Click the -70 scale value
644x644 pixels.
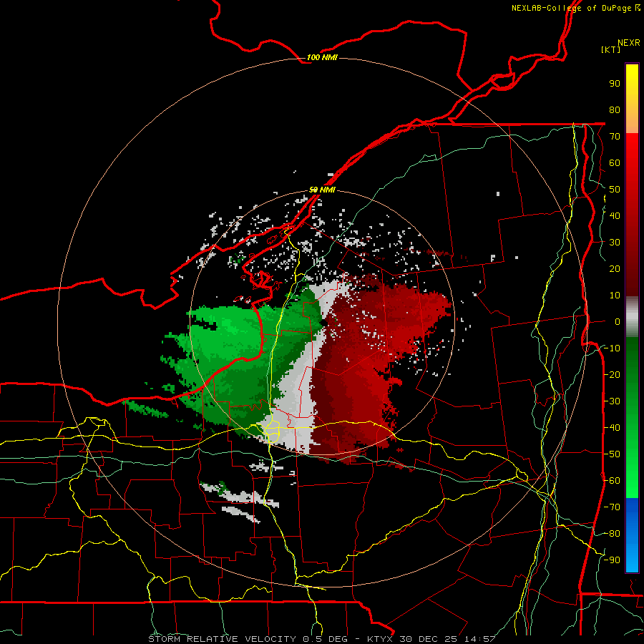tap(612, 507)
